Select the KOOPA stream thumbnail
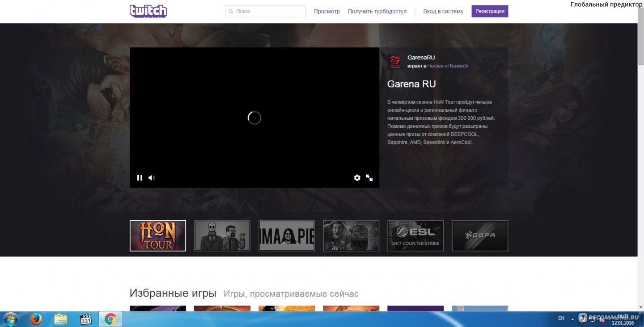644x327 pixels. [480, 235]
